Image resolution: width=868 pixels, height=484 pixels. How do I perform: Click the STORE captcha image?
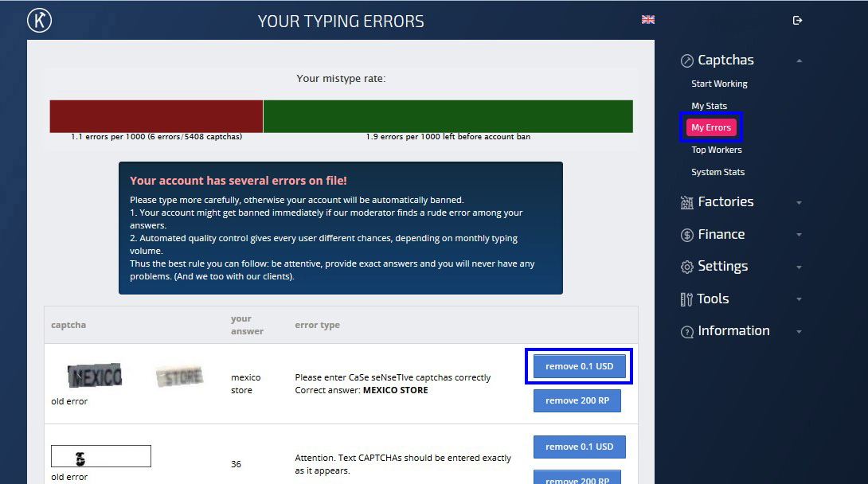coord(179,377)
